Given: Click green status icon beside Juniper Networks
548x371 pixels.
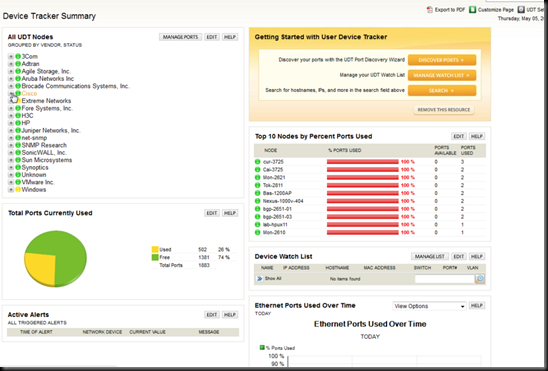Looking at the screenshot, I should [x=18, y=131].
